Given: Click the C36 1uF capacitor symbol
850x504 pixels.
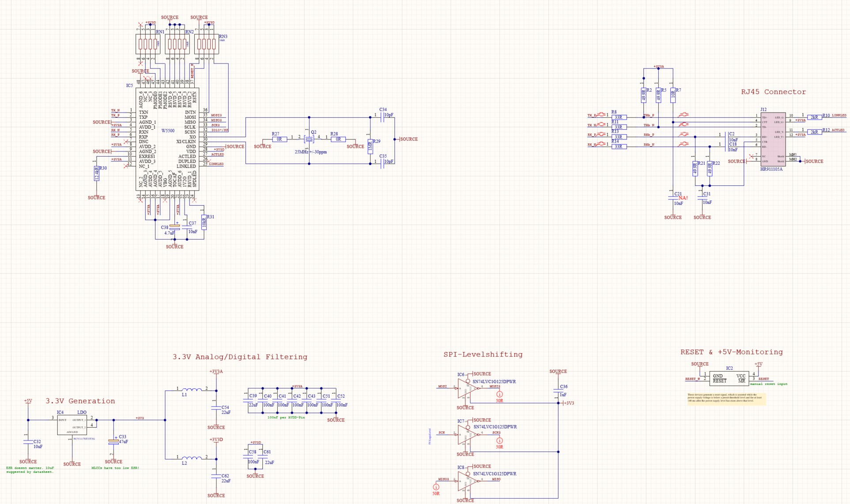Looking at the screenshot, I should coord(558,390).
